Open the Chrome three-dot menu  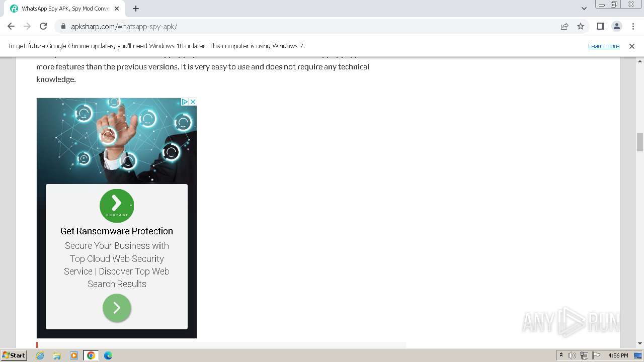coord(633,26)
